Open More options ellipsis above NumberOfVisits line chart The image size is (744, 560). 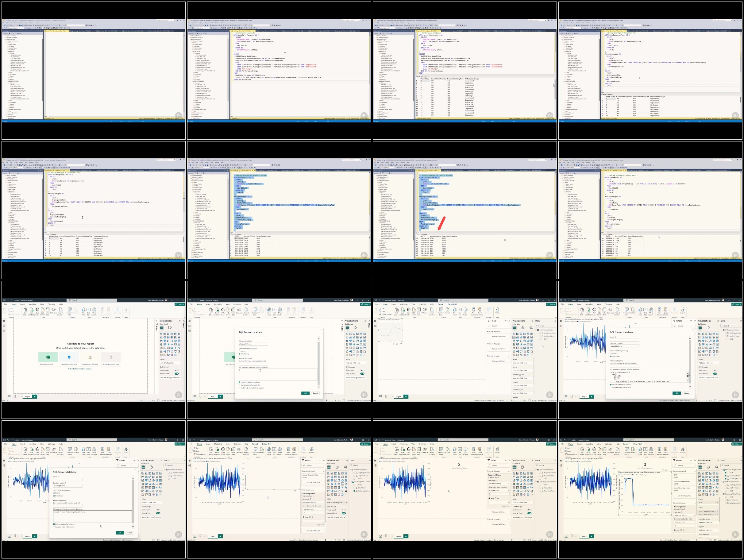pyautogui.click(x=670, y=470)
